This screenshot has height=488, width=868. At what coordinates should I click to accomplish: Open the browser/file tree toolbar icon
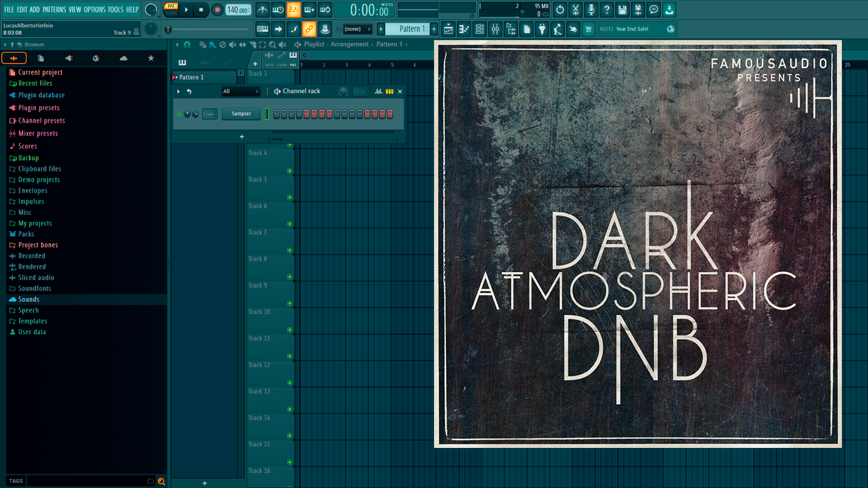(511, 29)
